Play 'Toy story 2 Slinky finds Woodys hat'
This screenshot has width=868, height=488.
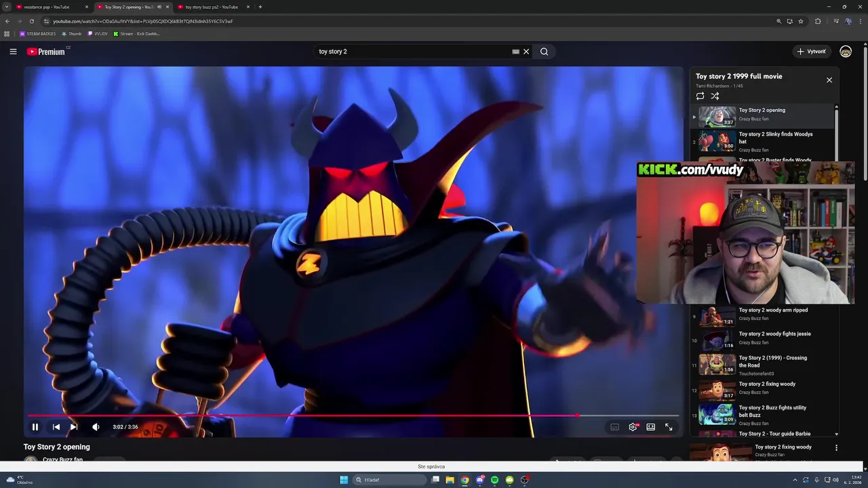point(762,141)
